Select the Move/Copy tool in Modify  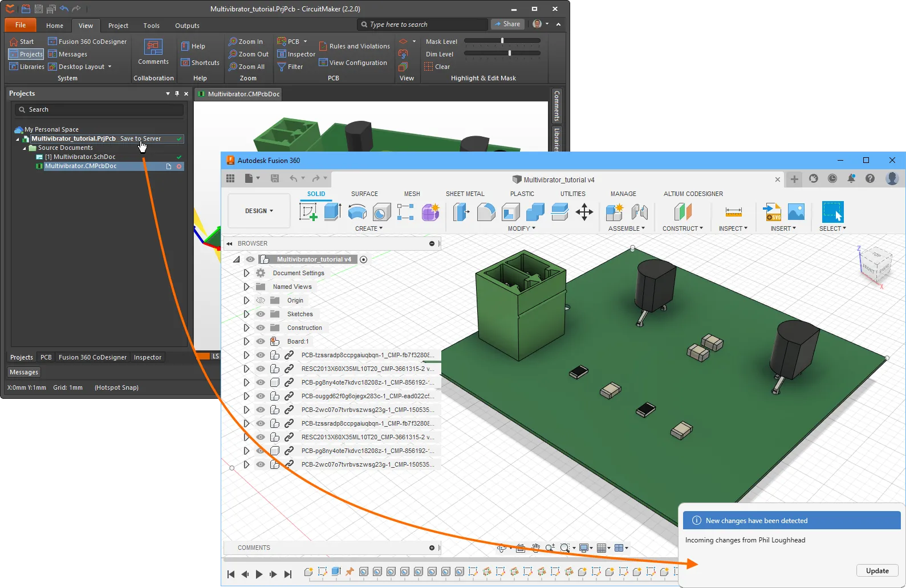pos(584,212)
